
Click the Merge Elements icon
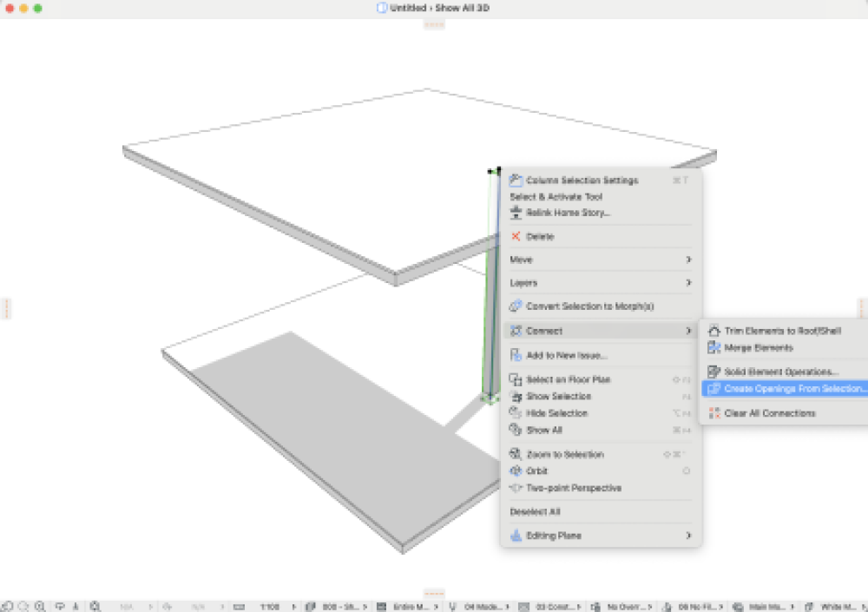click(x=714, y=348)
